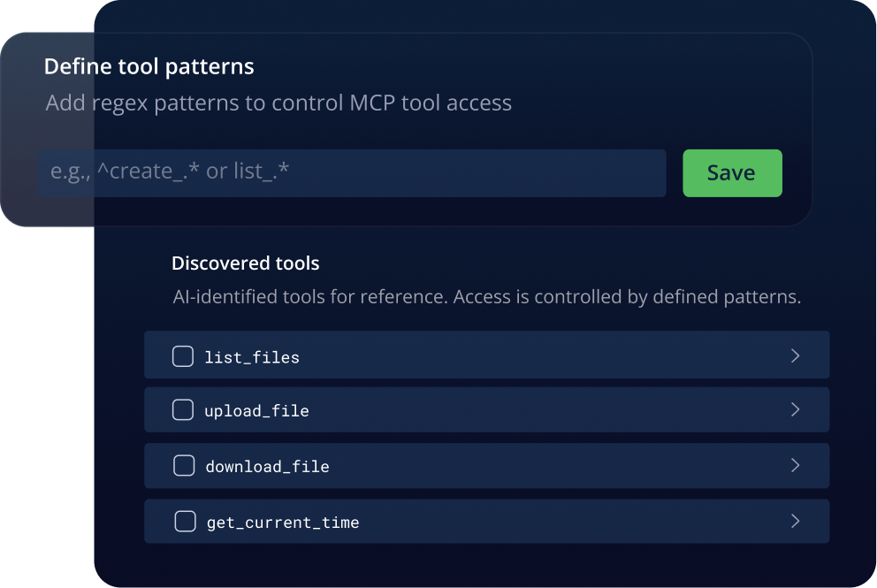The image size is (877, 588).
Task: Click the chevron icon beside get_current_time
Action: pos(795,522)
